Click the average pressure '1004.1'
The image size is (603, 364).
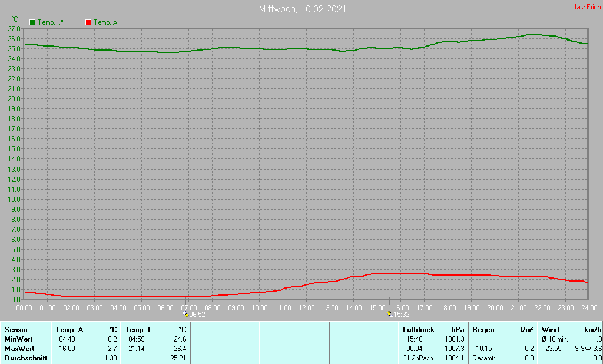(454, 358)
